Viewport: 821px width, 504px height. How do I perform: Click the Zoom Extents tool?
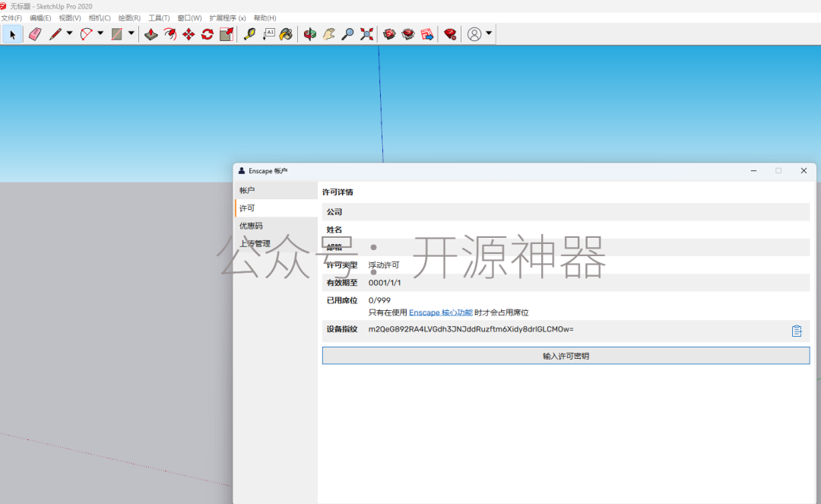point(367,34)
